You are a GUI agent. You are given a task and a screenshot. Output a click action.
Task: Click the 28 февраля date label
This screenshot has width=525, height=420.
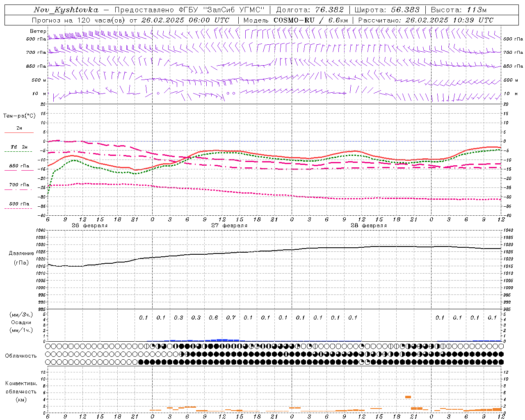pos(369,226)
